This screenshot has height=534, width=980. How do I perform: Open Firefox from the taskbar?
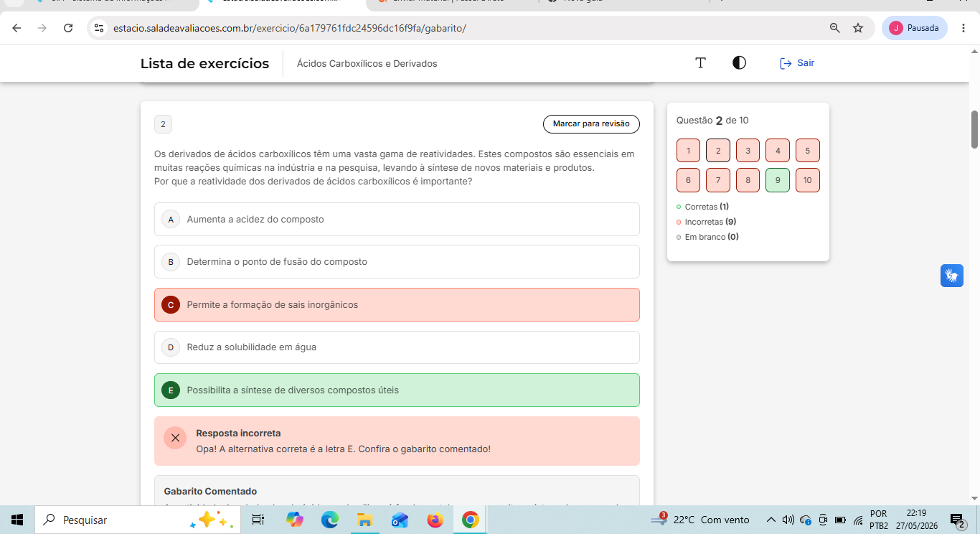tap(435, 520)
